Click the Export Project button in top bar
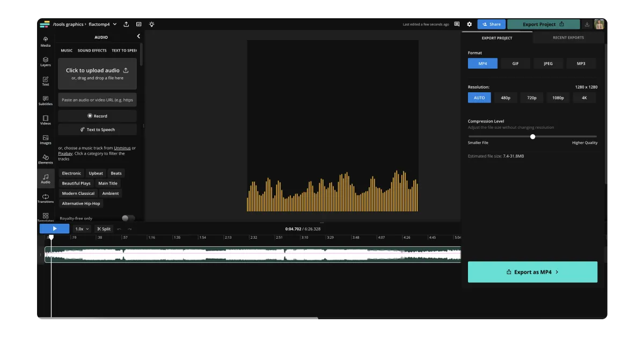Image resolution: width=644 pixels, height=338 pixels. point(544,24)
